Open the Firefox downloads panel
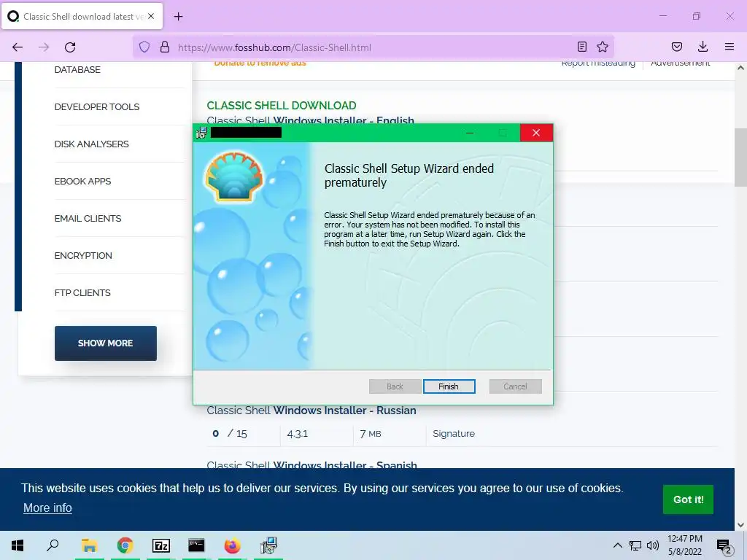This screenshot has width=747, height=560. [x=703, y=47]
